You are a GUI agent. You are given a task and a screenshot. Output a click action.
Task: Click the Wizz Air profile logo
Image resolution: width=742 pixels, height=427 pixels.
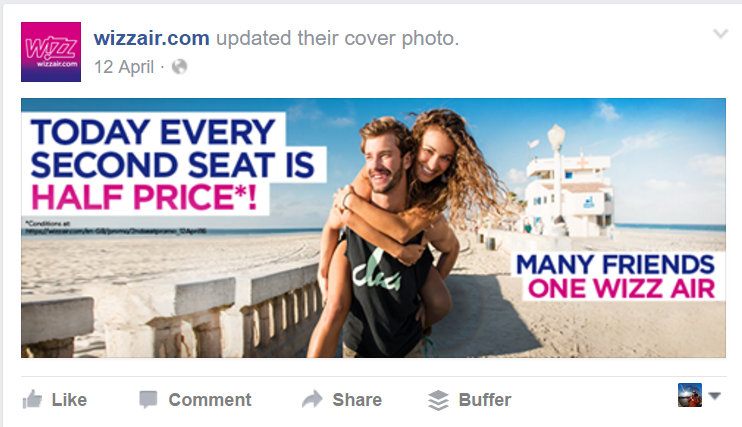click(x=51, y=52)
